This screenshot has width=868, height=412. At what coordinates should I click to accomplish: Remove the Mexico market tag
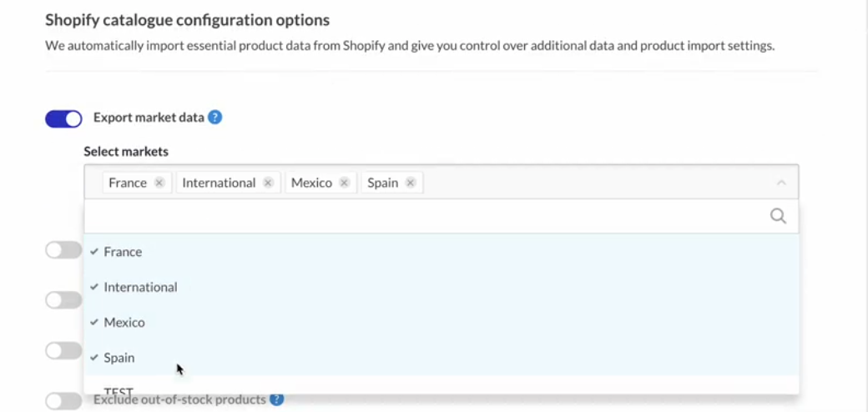click(344, 183)
